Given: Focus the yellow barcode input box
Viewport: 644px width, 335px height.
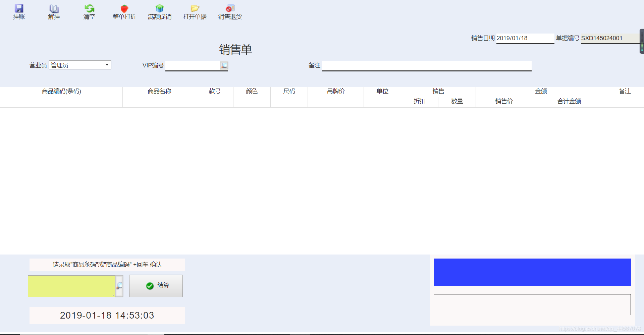Looking at the screenshot, I should 71,286.
